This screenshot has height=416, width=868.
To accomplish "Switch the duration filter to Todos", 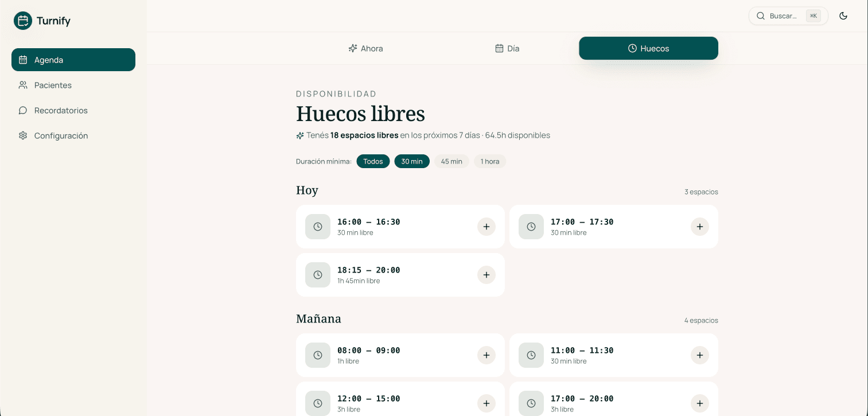I will tap(373, 161).
